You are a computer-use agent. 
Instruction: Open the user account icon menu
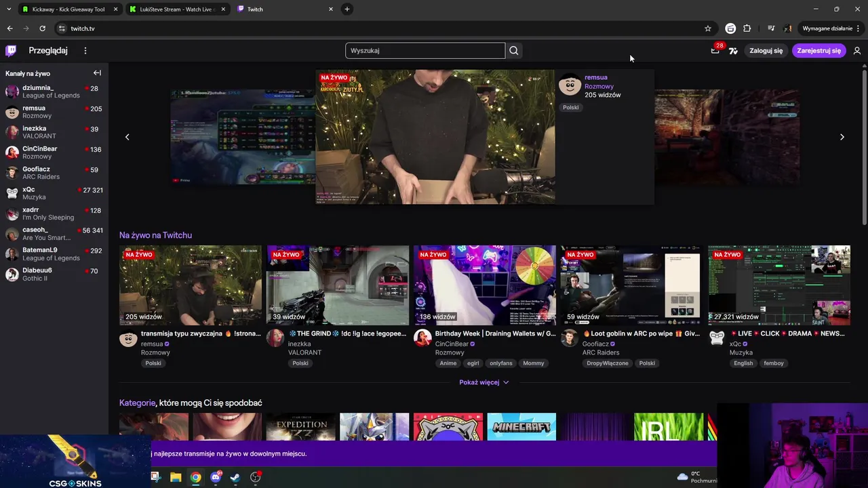pos(857,51)
